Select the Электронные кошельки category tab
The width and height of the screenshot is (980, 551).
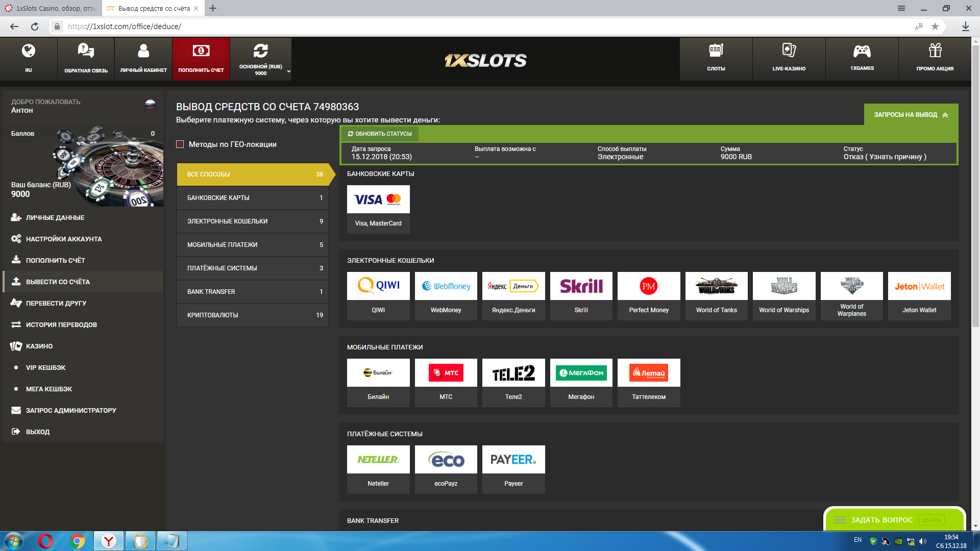pos(253,221)
